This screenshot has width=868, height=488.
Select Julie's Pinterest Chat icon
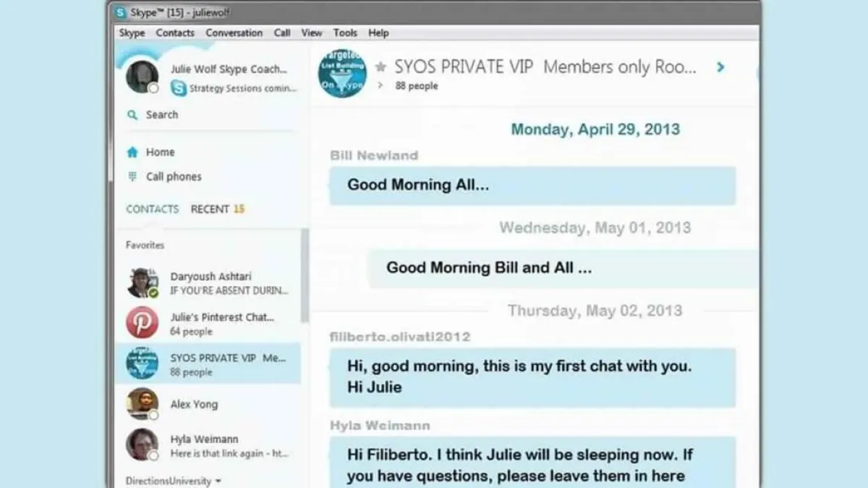click(x=142, y=323)
